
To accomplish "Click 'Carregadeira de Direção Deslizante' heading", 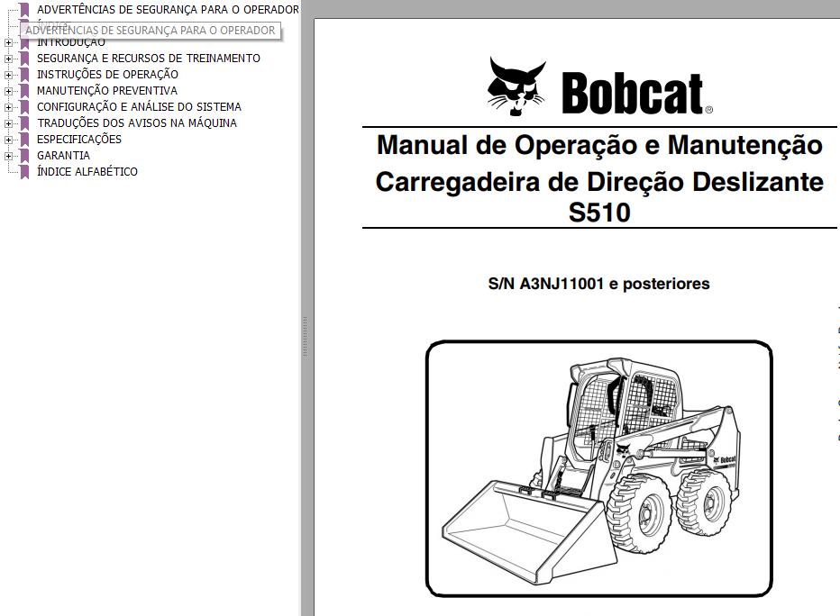I will pyautogui.click(x=599, y=181).
